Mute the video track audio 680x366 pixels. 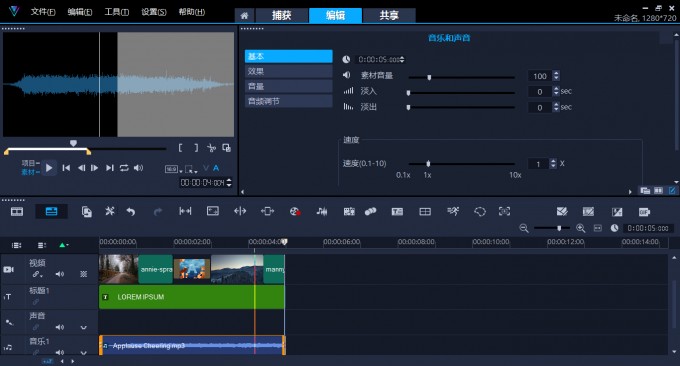point(60,274)
